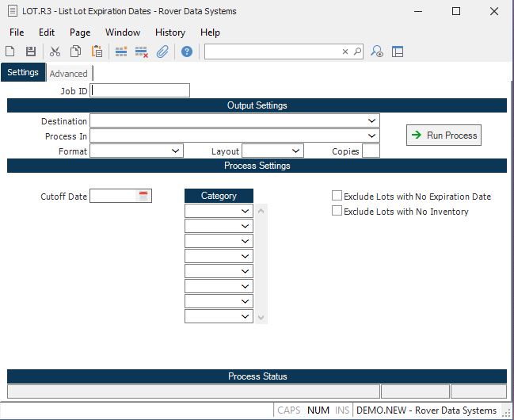Viewport: 514px width, 420px height.
Task: Click the paperclip attachments icon
Action: pyautogui.click(x=162, y=52)
